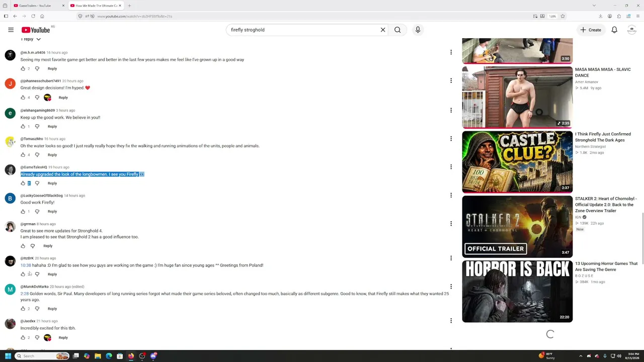The image size is (644, 362).
Task: Switch to Firefox on the taskbar
Action: (131, 356)
